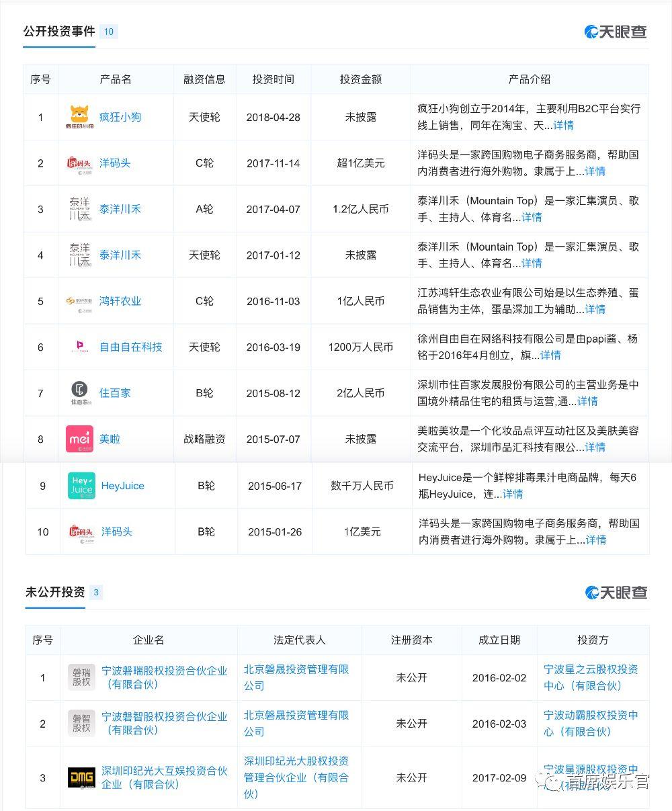Viewport: 672px width, 811px height.
Task: Select the 未公开投资 section tab
Action: pos(55,592)
